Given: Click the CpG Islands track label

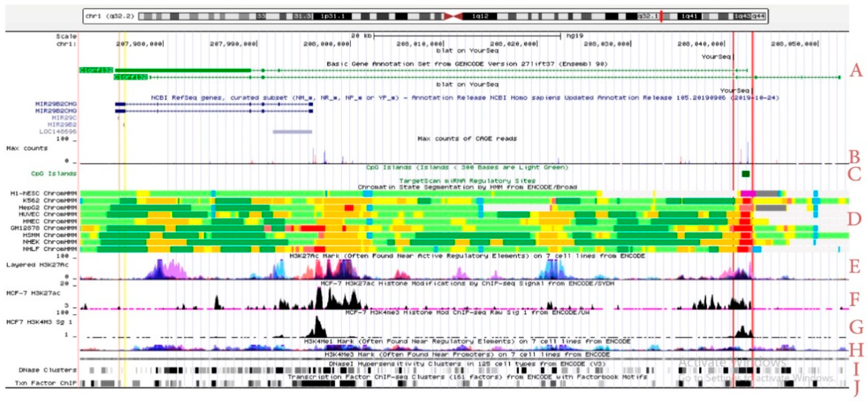Looking at the screenshot, I should [x=54, y=174].
